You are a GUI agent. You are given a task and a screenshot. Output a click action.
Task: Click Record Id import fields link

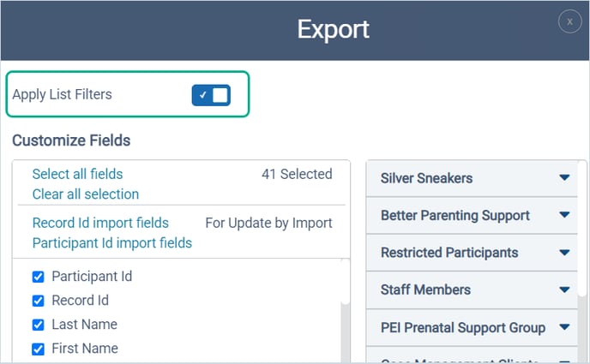(100, 223)
